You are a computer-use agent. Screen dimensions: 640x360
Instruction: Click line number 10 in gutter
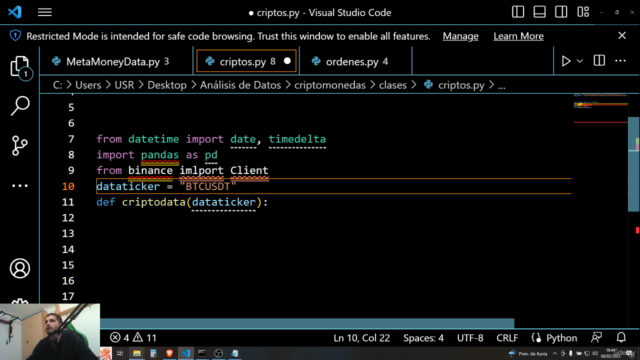(x=68, y=187)
